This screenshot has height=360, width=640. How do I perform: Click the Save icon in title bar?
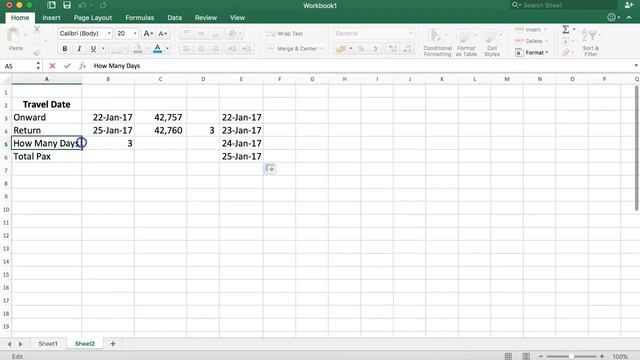point(67,5)
